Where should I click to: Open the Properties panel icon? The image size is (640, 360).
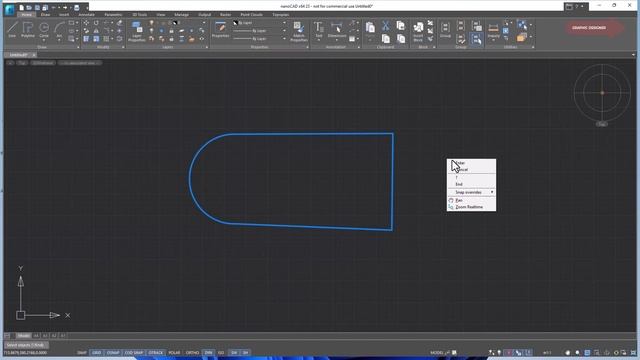tap(220, 29)
